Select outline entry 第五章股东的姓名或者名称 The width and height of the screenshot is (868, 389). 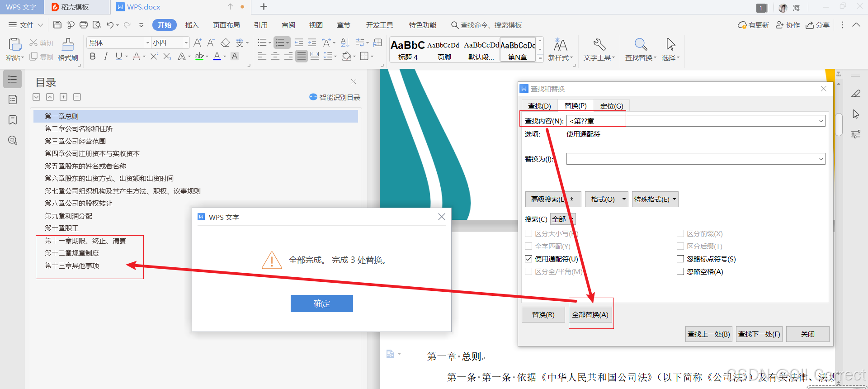click(x=85, y=166)
